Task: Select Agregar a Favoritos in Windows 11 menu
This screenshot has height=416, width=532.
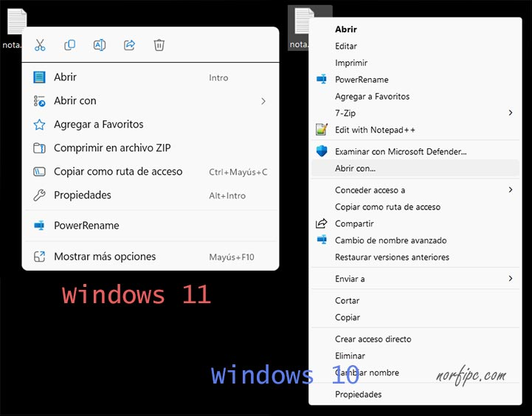Action: 151,125
